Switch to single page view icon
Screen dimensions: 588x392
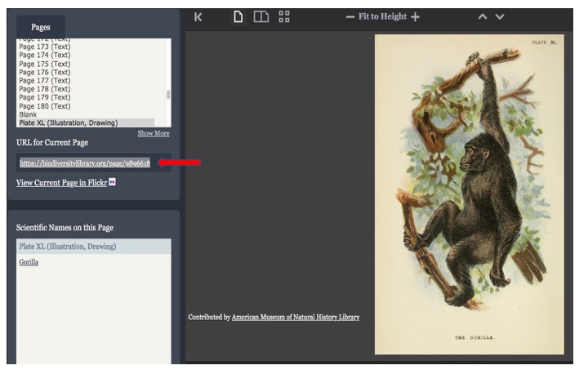pos(238,17)
